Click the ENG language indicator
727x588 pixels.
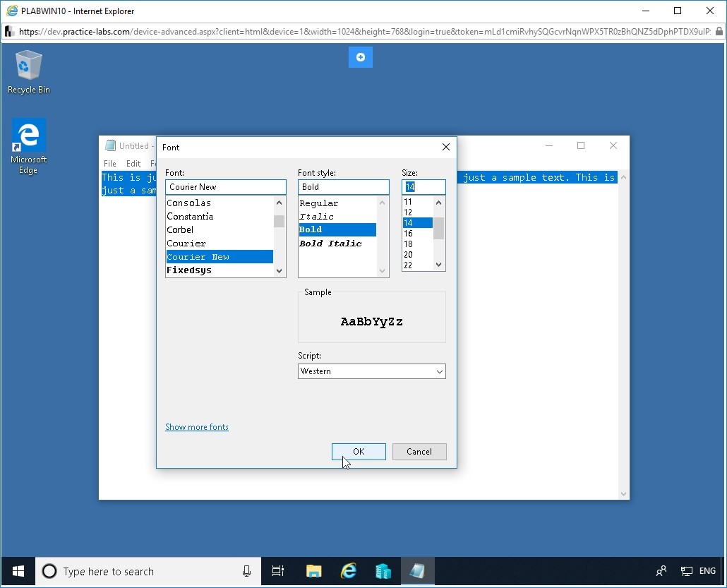point(707,571)
